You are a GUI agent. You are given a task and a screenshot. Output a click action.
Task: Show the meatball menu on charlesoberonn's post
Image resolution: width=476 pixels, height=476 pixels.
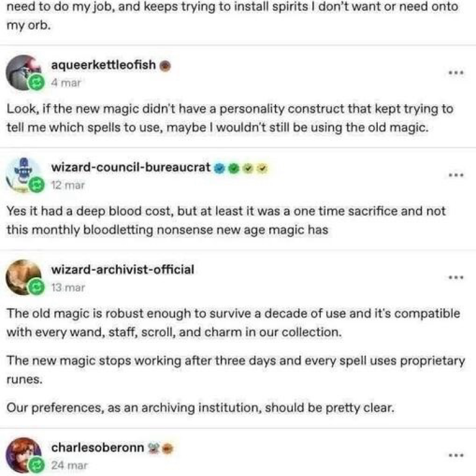[x=456, y=455]
